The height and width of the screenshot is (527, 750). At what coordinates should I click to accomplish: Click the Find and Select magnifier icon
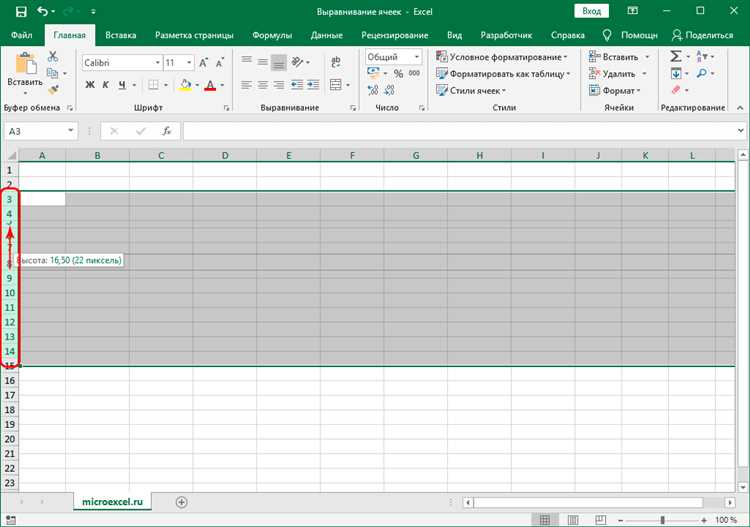703,74
